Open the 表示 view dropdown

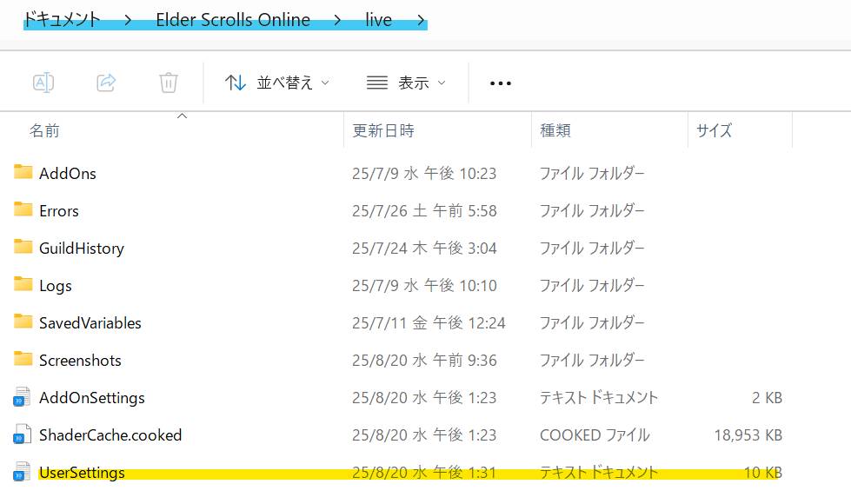coord(406,83)
